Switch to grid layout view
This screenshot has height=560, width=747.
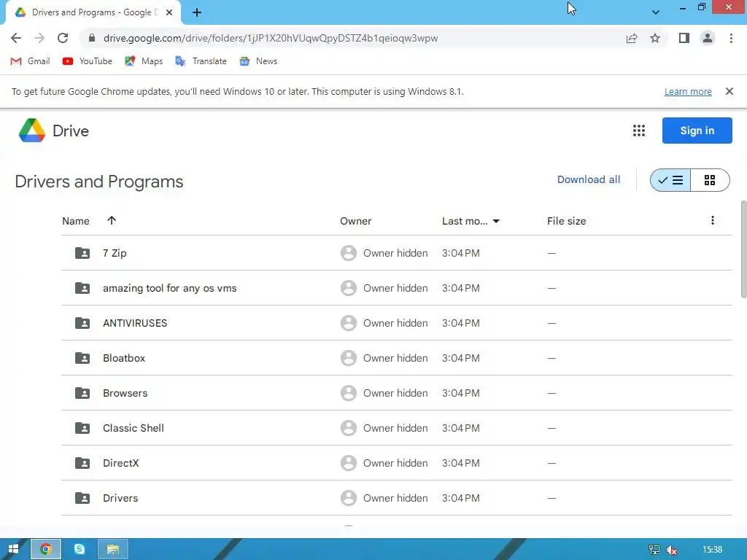[x=710, y=180]
